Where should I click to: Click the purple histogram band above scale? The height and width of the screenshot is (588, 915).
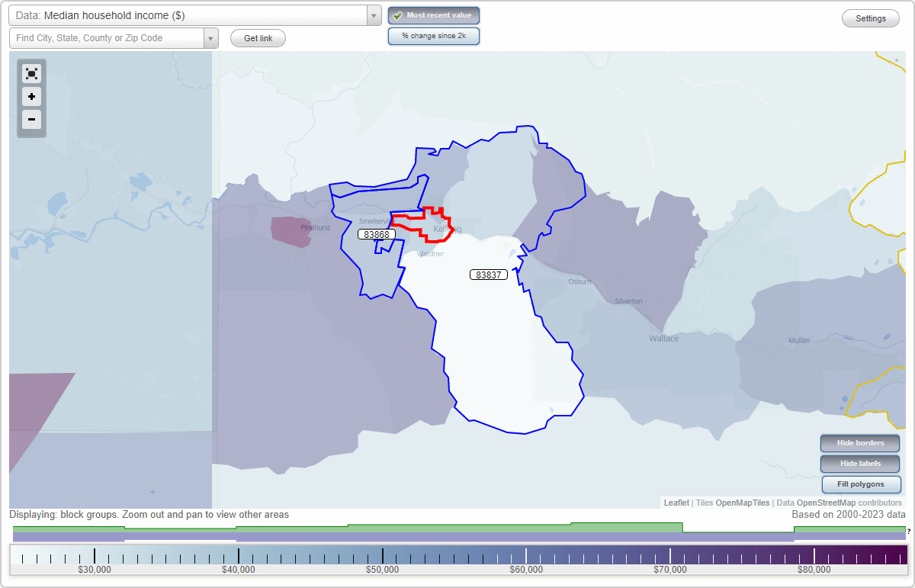pos(460,536)
